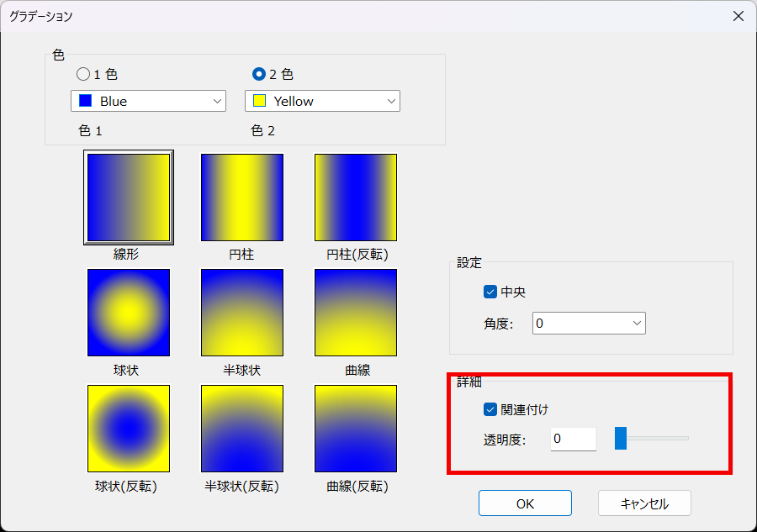Click the 透明度 value input field
757x532 pixels.
coord(574,439)
